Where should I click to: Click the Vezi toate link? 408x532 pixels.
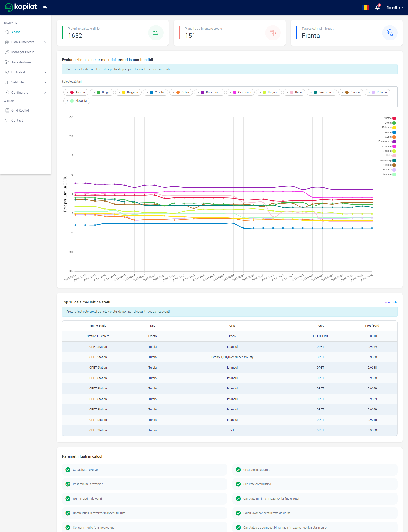(391, 302)
